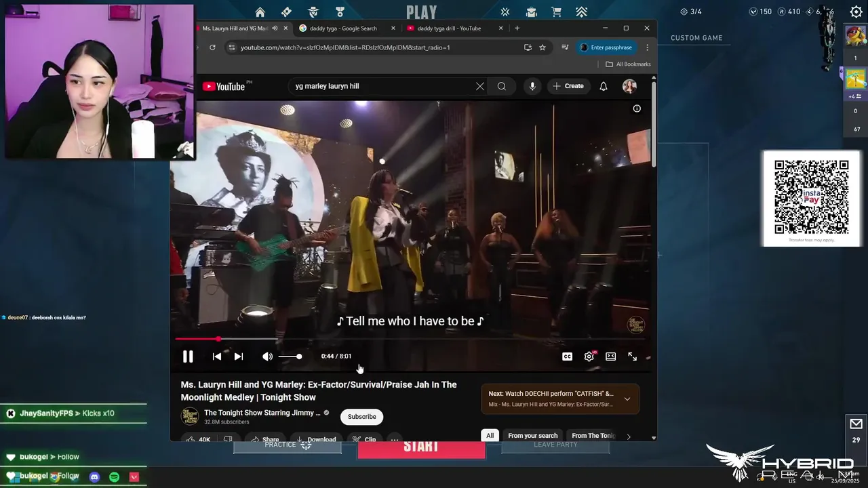Viewport: 868px width, 488px height.
Task: Click The Tonight Show channel avatar
Action: coord(190,417)
